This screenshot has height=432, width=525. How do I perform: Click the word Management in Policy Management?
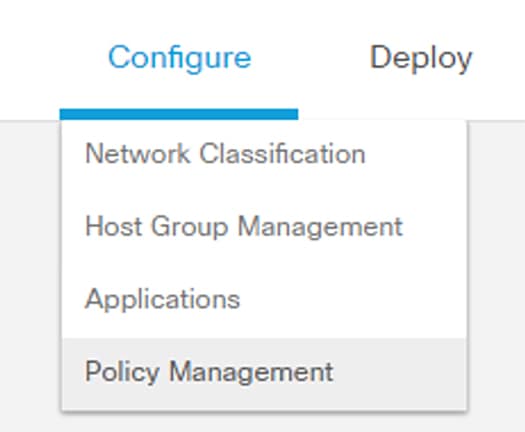(x=251, y=372)
